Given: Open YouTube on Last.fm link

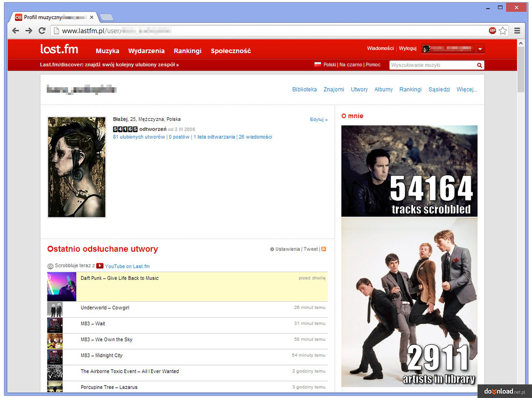Looking at the screenshot, I should pyautogui.click(x=127, y=266).
